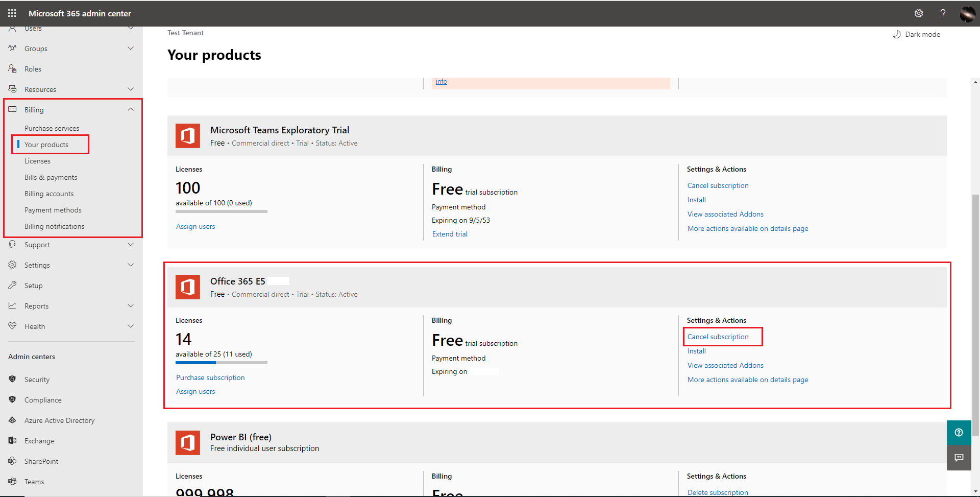Screen dimensions: 980x497
Task: Open Payment methods page
Action: tap(53, 210)
